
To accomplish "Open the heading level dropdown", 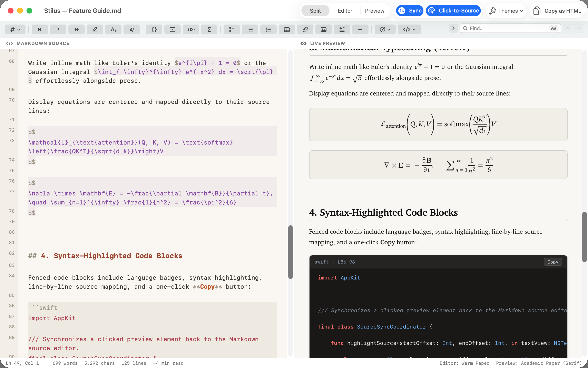I will [15, 29].
